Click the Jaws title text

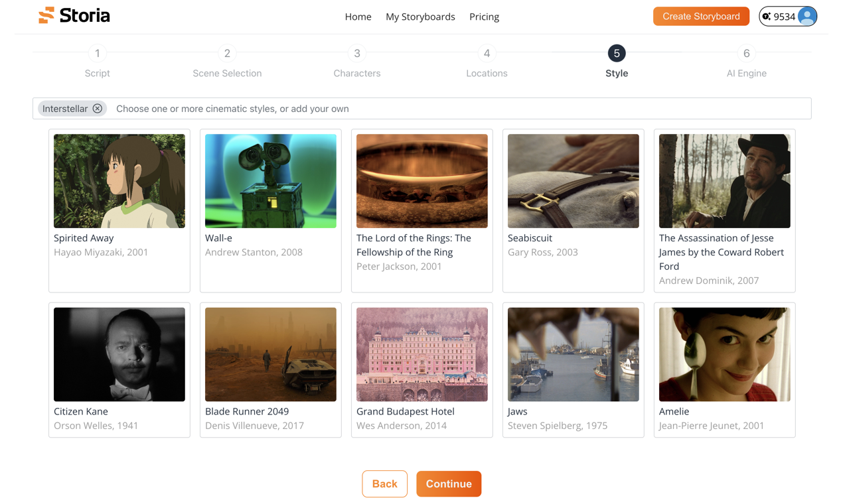[518, 411]
